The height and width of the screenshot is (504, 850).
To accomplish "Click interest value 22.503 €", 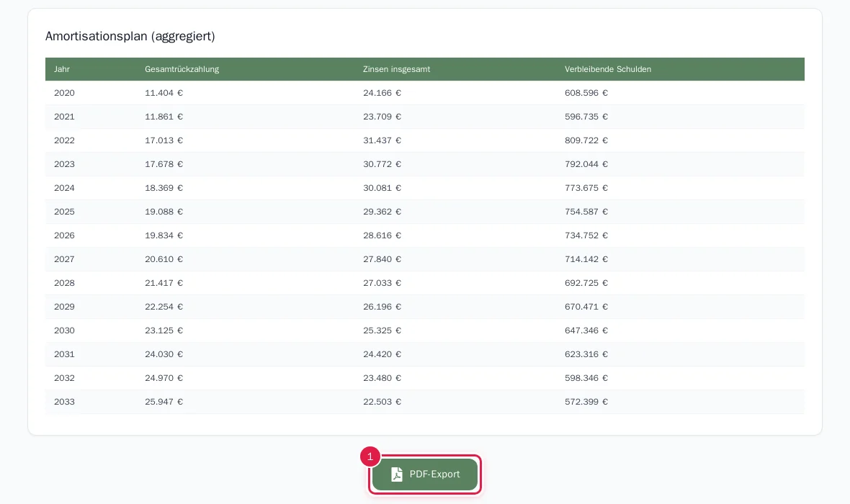I will (382, 402).
